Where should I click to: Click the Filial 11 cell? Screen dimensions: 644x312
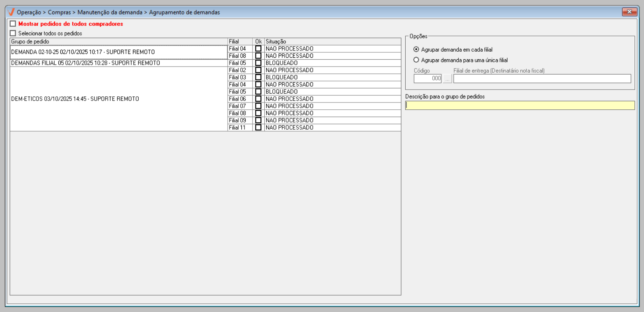tap(240, 127)
